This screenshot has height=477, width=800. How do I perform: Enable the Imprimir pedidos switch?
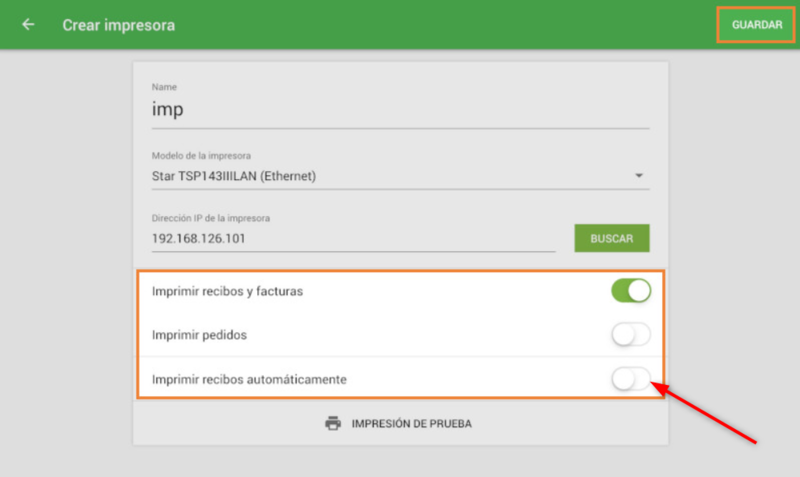(x=631, y=335)
